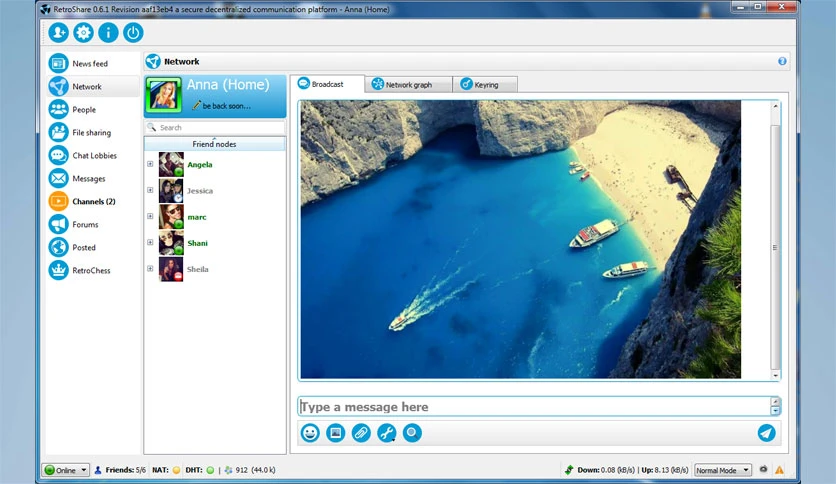
Task: Click the Type a message here field
Action: click(x=534, y=407)
